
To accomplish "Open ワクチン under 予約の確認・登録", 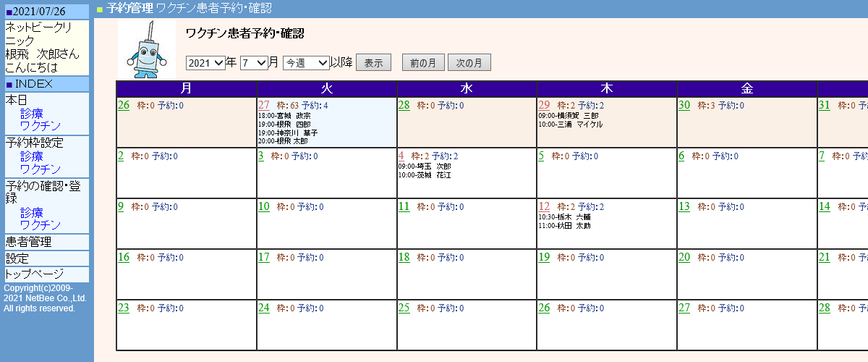I will coord(41,226).
